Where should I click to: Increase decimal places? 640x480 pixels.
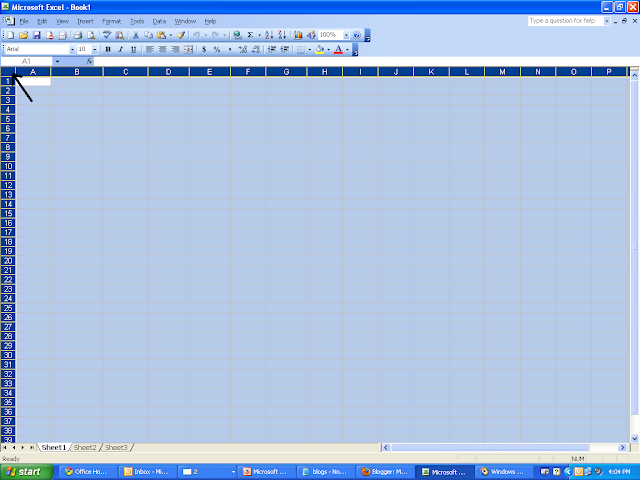tap(243, 49)
